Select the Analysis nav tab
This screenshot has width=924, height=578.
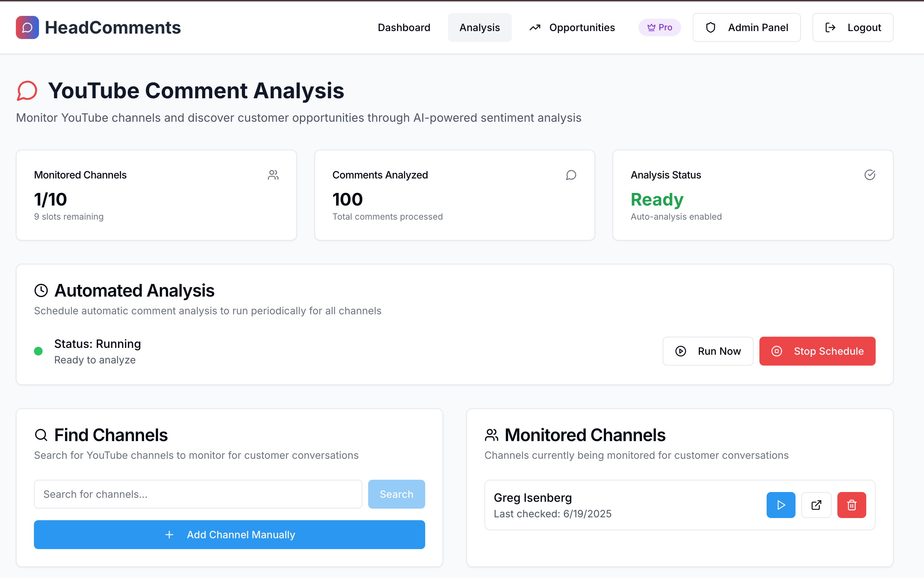click(480, 27)
